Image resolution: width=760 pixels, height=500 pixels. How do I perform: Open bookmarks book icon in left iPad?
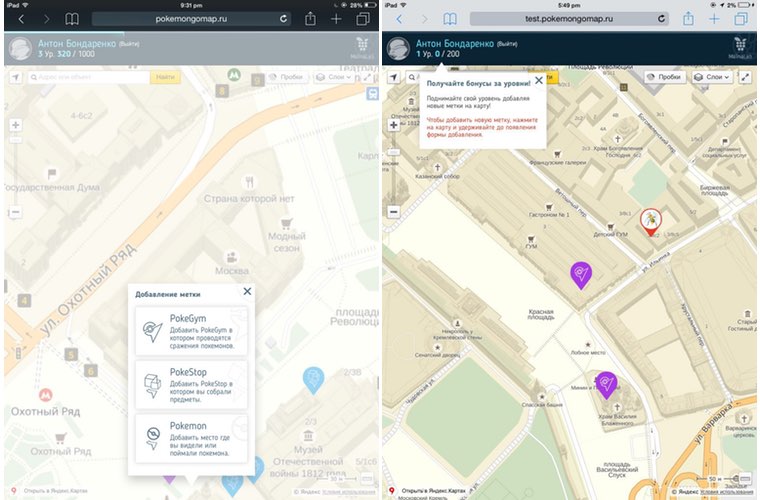coord(72,19)
